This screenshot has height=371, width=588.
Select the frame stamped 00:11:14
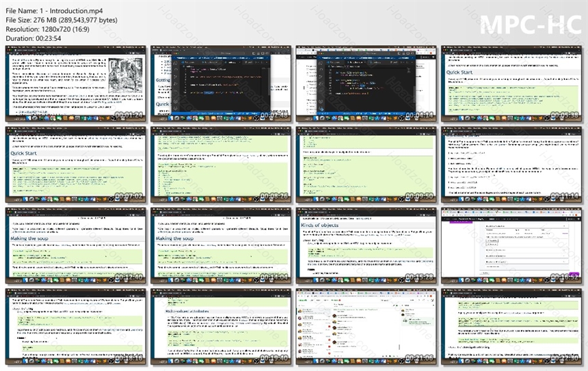click(512, 165)
